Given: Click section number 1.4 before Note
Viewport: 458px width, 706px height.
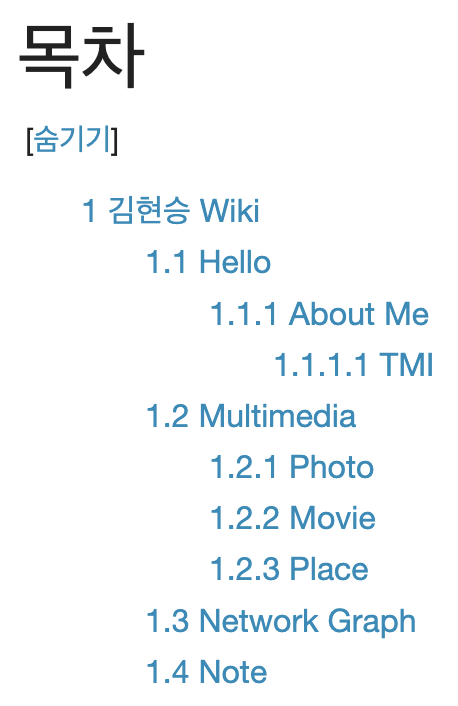Looking at the screenshot, I should coord(167,672).
